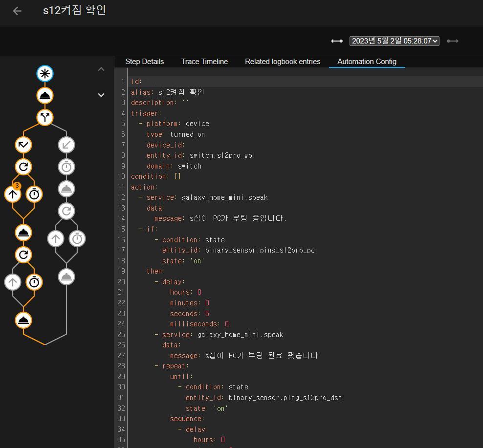Go to the newer trace using right arrow
Image resolution: width=483 pixels, height=448 pixels.
(453, 41)
